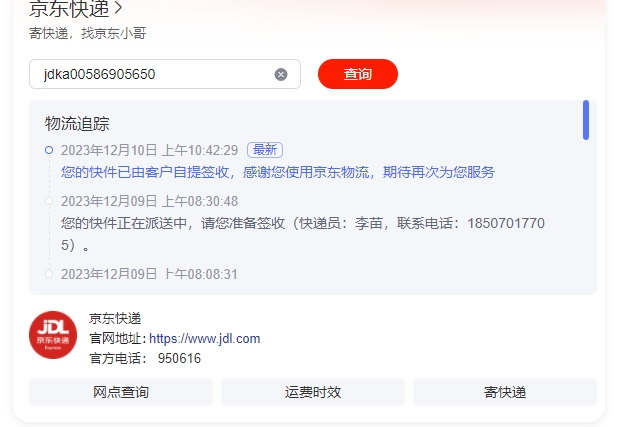Click the signed-for status message in blue
Screen dimensions: 618x427
click(277, 172)
